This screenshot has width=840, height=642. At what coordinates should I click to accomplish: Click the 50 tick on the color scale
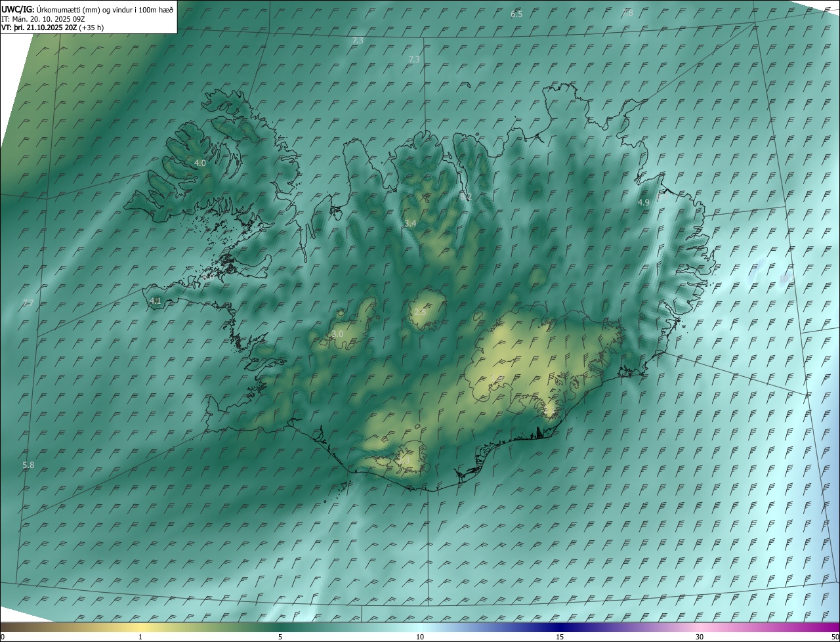tap(835, 637)
